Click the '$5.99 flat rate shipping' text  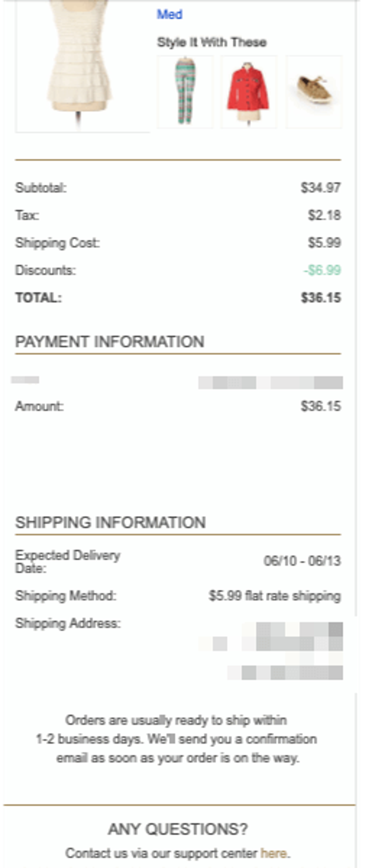coord(275,596)
